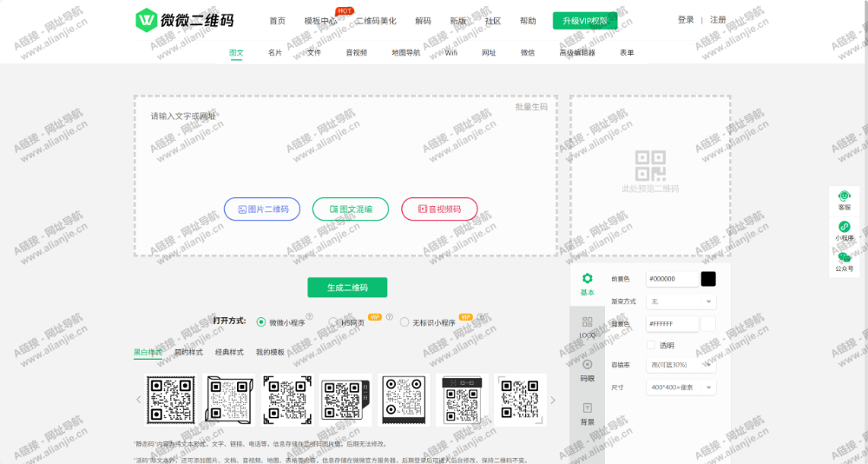The image size is (868, 464).
Task: Click the black 前景色 color swatch
Action: pos(708,279)
